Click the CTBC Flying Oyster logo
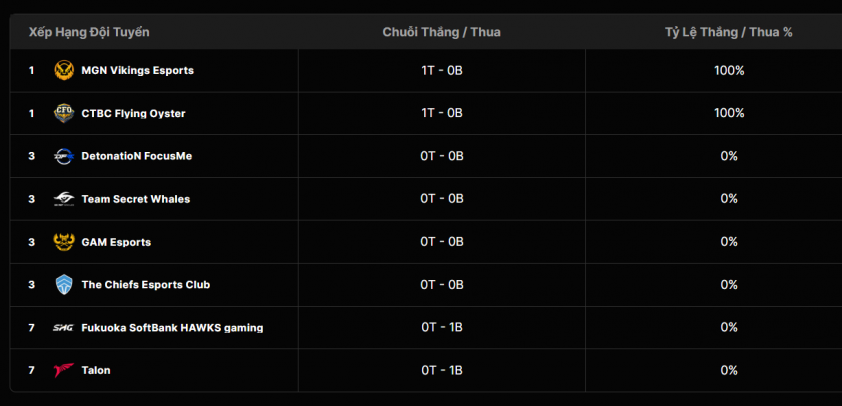This screenshot has height=406, width=842. (x=64, y=113)
